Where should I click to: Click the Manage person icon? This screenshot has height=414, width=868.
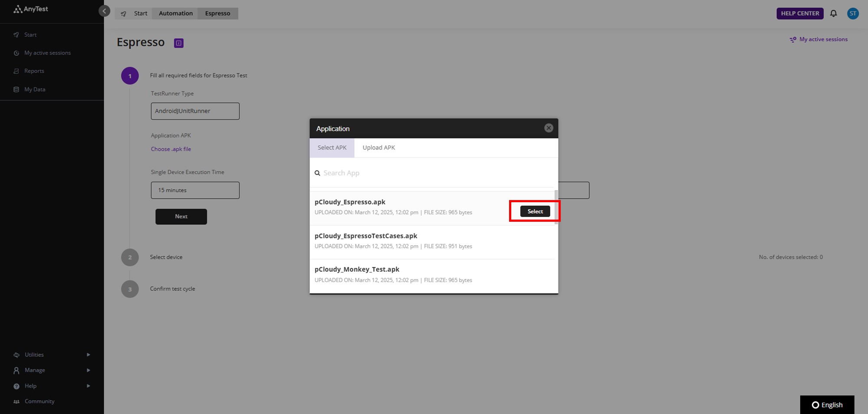[x=16, y=371]
